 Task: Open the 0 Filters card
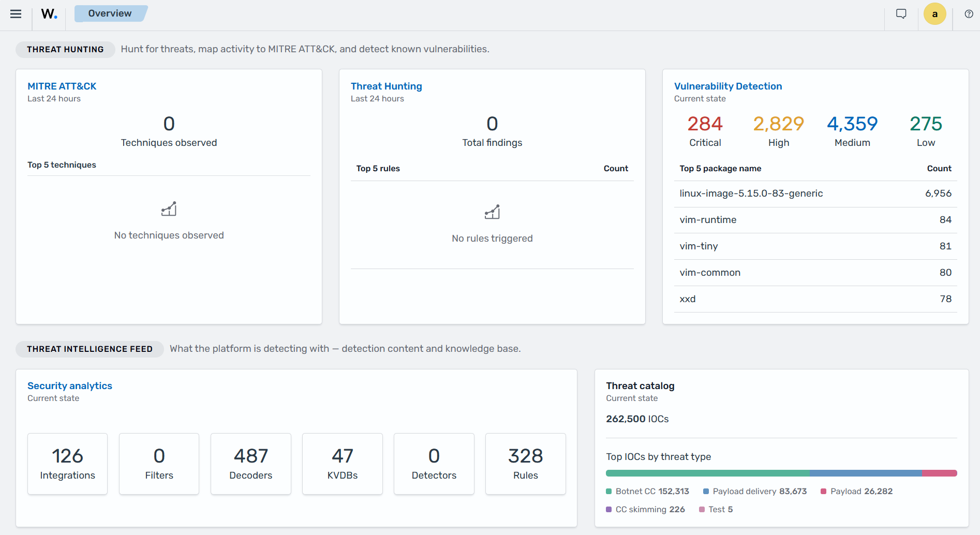click(x=159, y=464)
